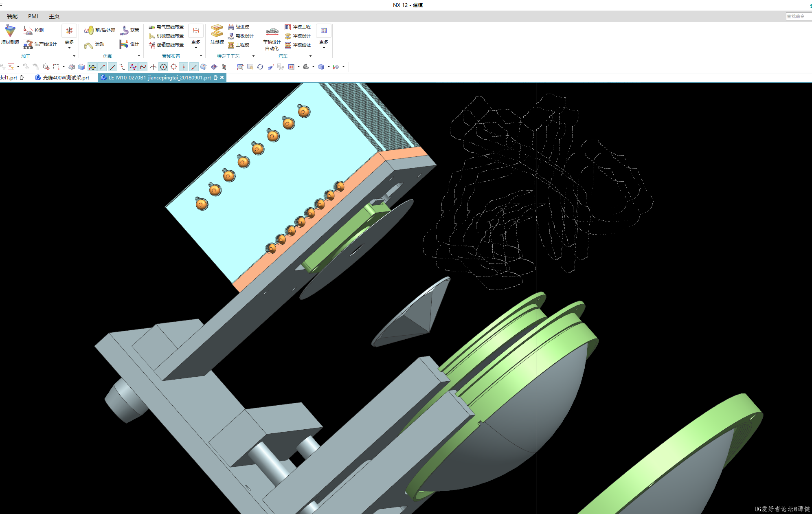Open the selection filter dropdown arrow
Viewport: 812px width, 514px height.
(18, 67)
